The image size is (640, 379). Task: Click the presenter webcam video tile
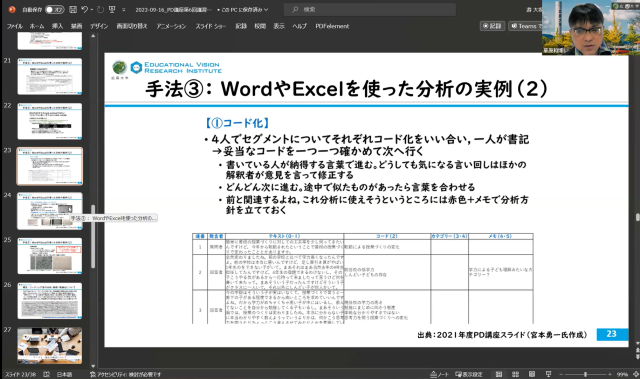click(x=591, y=27)
